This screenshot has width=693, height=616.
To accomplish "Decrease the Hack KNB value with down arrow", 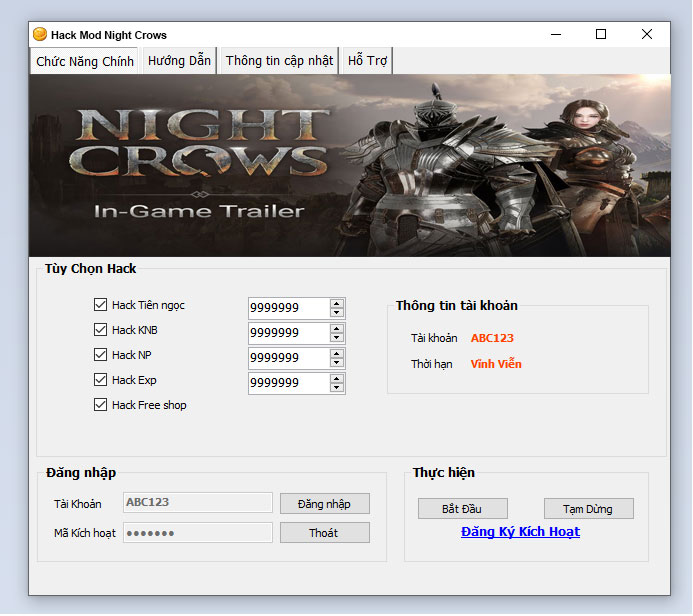I will [337, 338].
